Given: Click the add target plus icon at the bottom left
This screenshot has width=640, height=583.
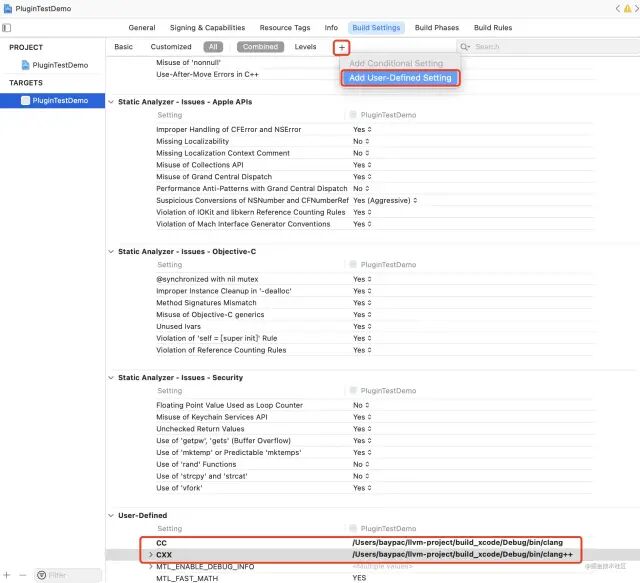Looking at the screenshot, I should click(7, 575).
